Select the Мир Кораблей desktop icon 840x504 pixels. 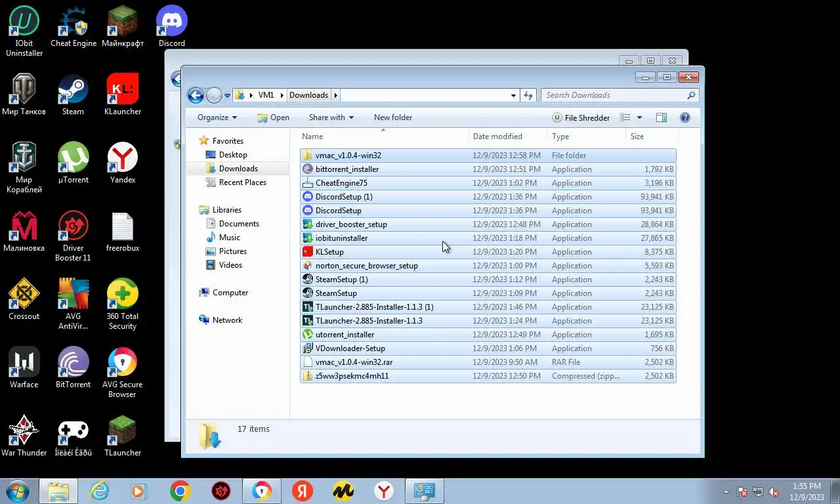24,168
